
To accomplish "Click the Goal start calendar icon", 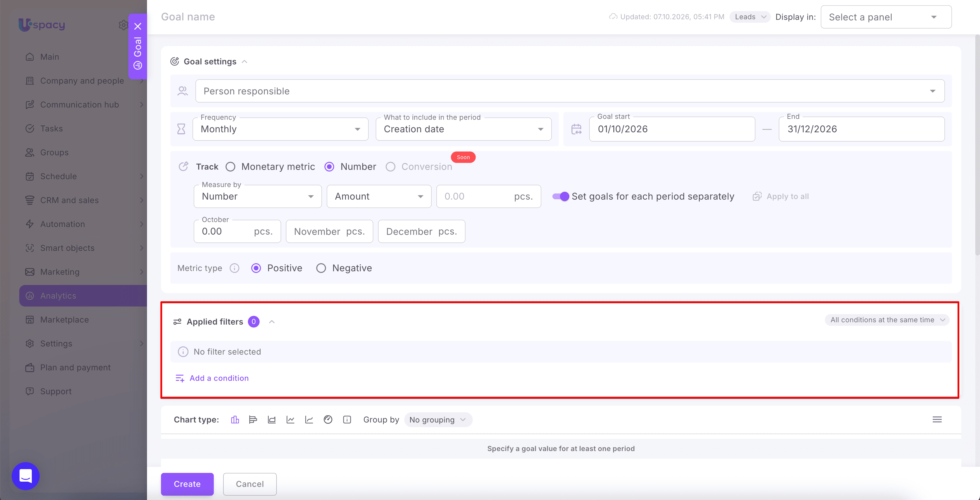I will coord(576,129).
